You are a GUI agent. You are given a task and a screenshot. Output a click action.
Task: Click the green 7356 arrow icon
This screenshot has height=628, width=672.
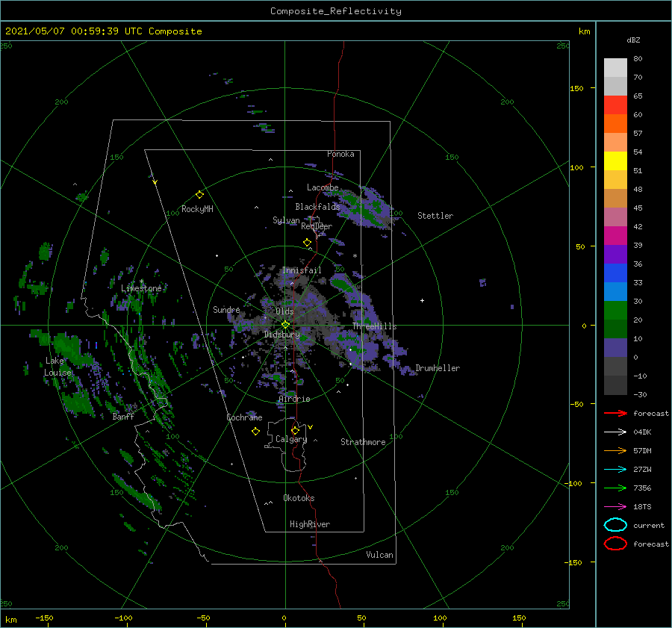pos(615,488)
